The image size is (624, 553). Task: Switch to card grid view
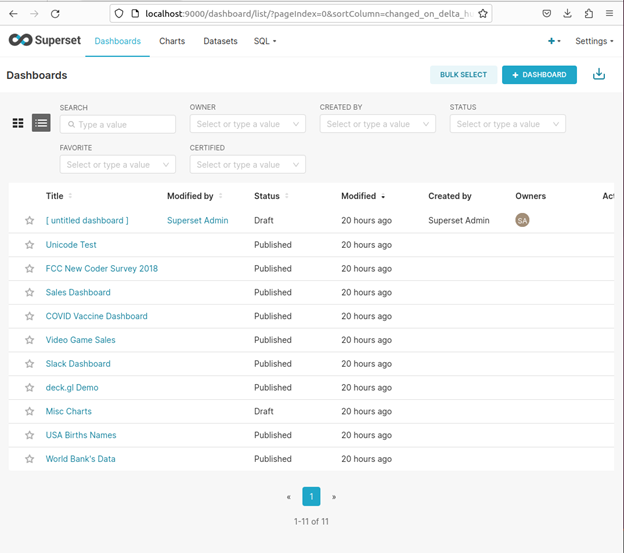click(18, 123)
